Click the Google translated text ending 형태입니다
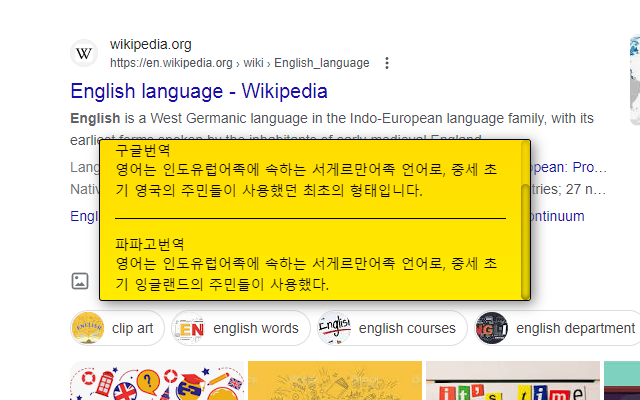 click(306, 180)
